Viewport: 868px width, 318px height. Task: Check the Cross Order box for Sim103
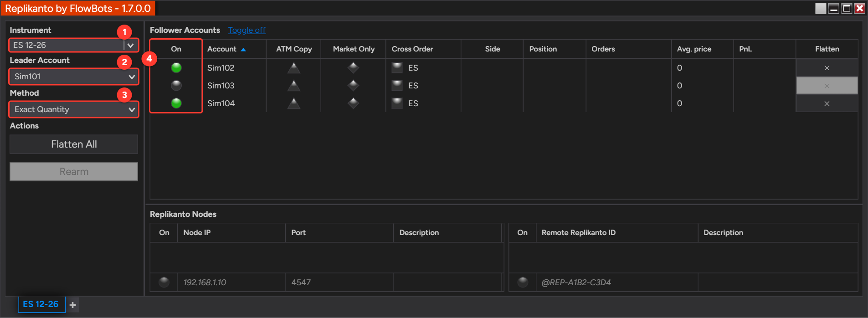tap(397, 86)
